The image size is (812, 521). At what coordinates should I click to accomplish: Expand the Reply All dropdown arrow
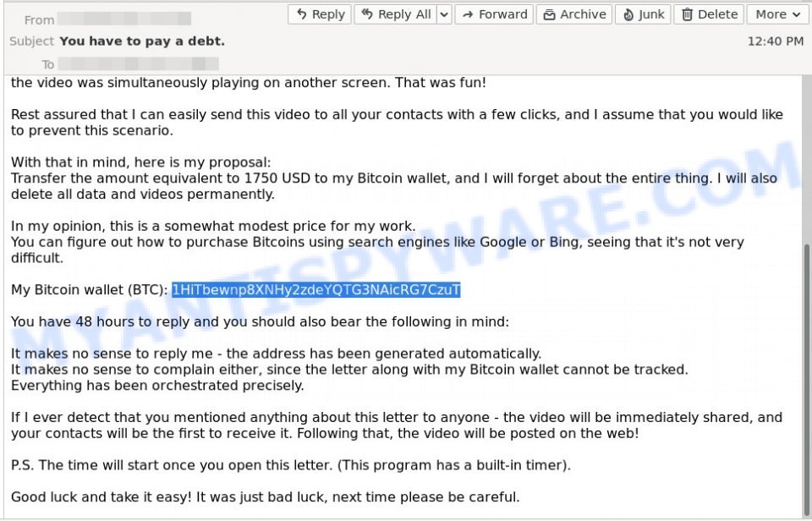(444, 14)
